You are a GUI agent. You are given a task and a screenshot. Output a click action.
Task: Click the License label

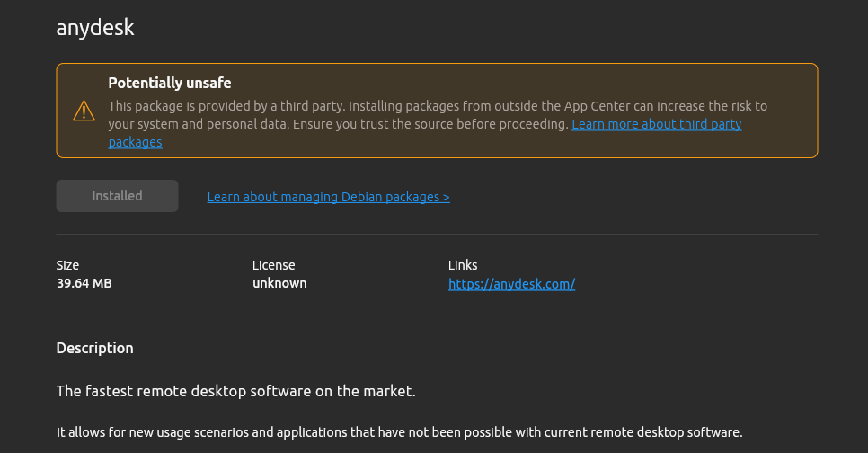pyautogui.click(x=274, y=265)
